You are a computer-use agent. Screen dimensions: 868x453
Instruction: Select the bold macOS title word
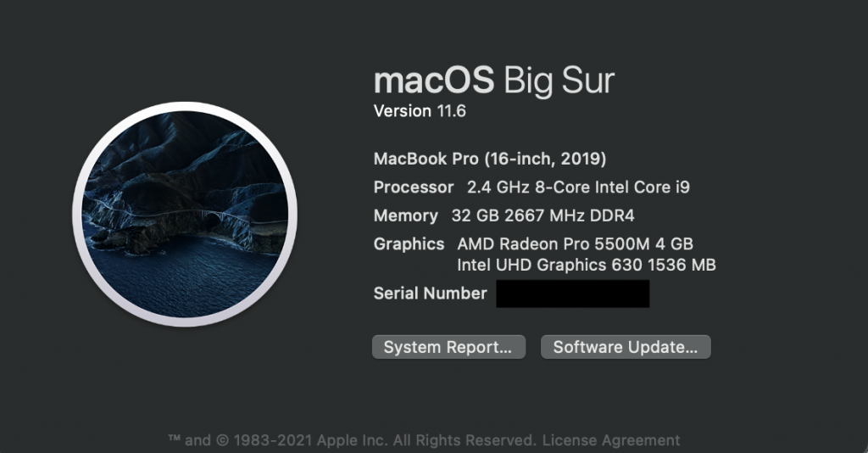[434, 80]
